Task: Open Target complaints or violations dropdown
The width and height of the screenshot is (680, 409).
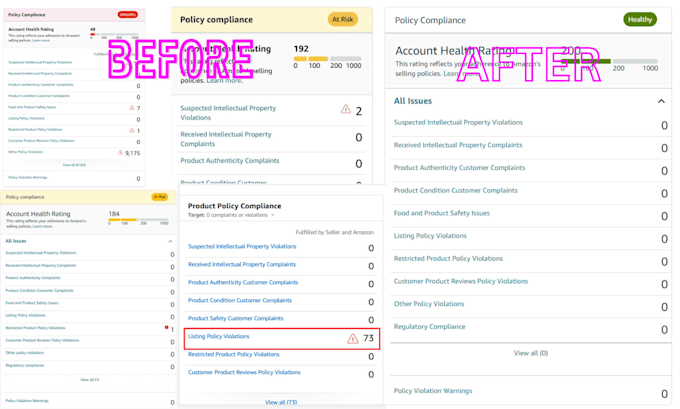Action: (273, 215)
